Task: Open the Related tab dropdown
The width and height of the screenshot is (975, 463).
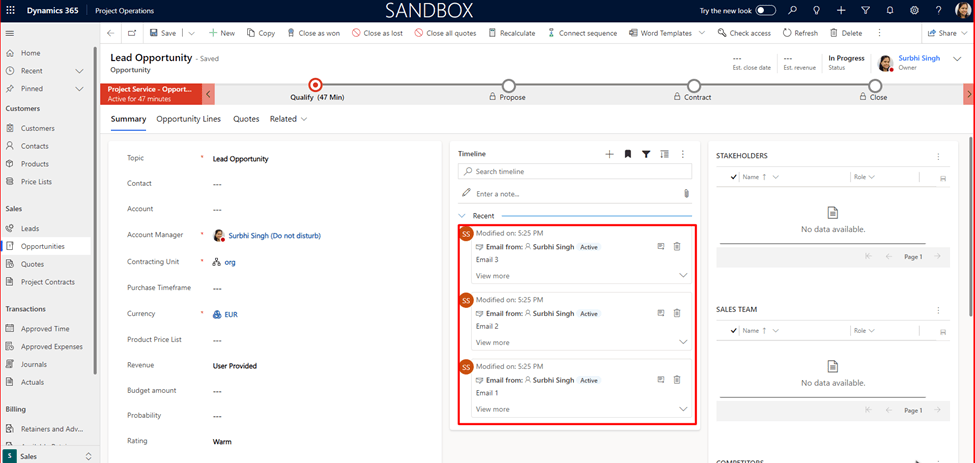Action: click(x=288, y=119)
